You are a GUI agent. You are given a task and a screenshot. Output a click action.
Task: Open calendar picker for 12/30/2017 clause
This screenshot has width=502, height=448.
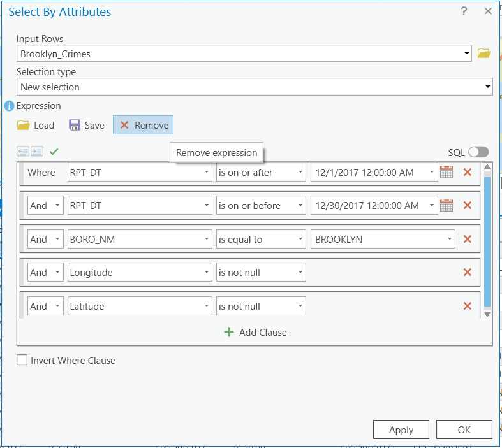[x=447, y=205]
